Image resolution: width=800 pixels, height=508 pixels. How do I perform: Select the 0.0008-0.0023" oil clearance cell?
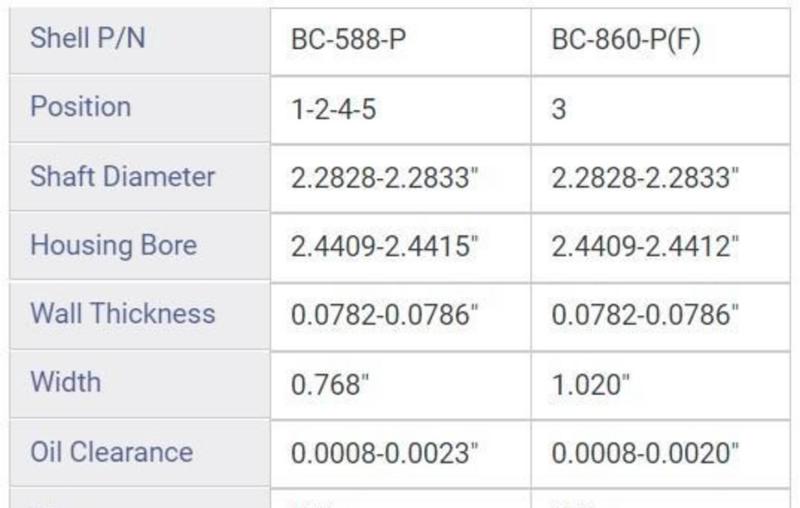tap(384, 452)
